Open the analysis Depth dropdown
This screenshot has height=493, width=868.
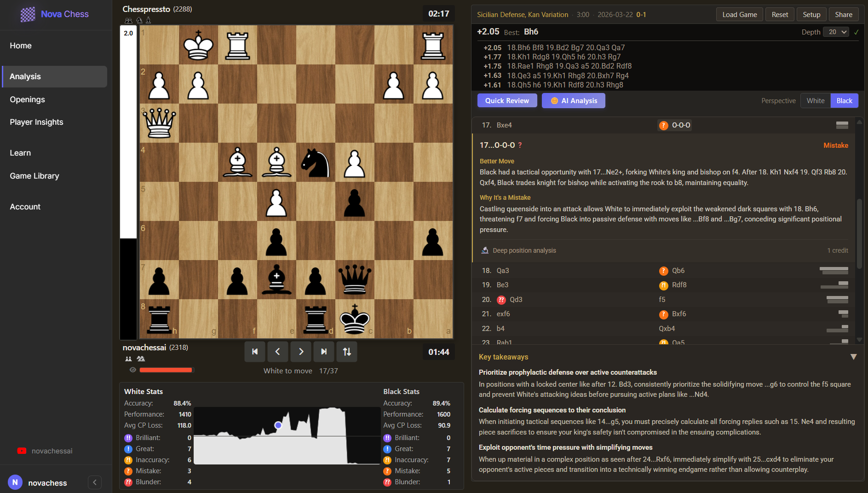(x=836, y=32)
